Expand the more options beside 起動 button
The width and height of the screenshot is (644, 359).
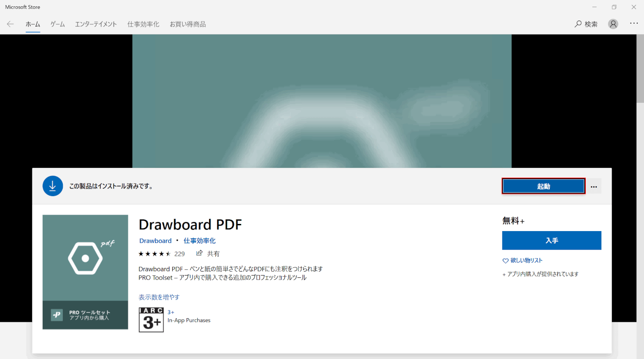click(594, 186)
